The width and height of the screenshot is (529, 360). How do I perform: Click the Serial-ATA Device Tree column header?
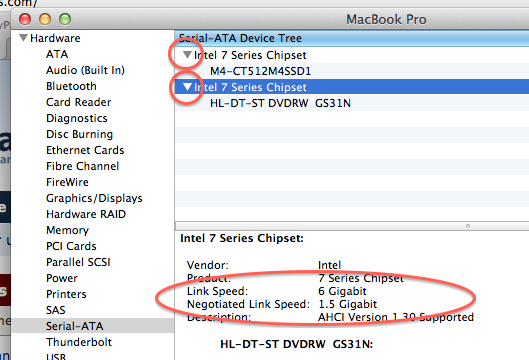tap(352, 38)
